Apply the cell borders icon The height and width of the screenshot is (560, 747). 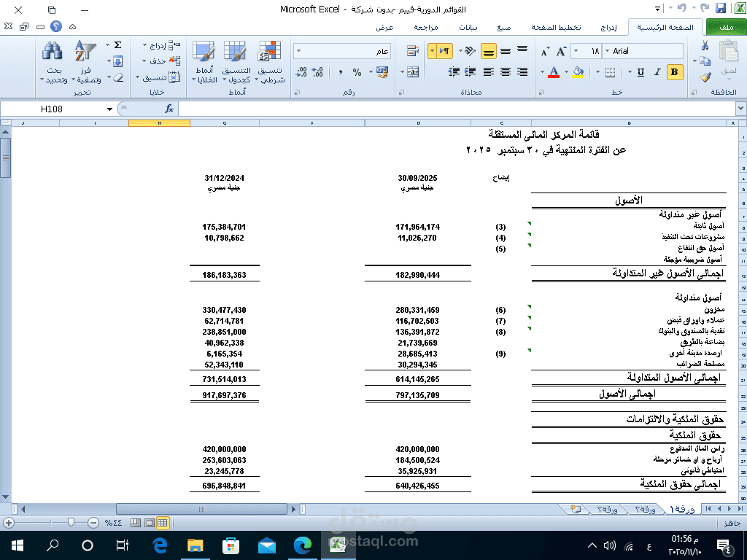[x=611, y=72]
